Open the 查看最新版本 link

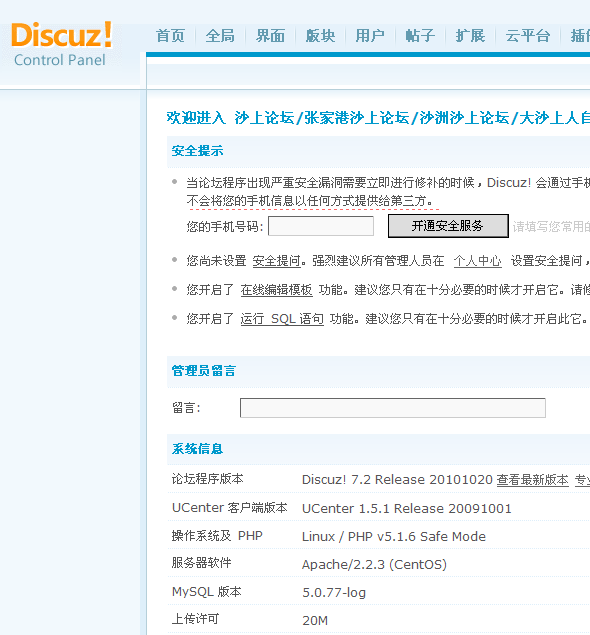pyautogui.click(x=532, y=480)
